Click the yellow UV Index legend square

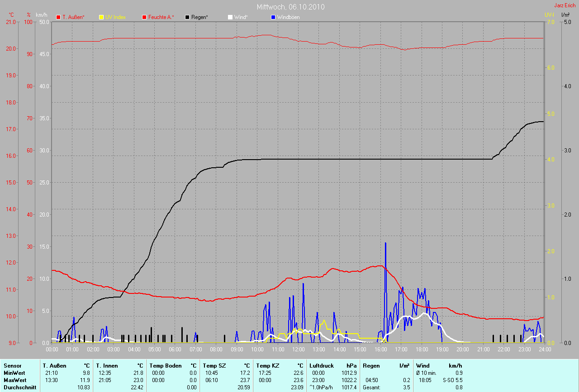(101, 17)
